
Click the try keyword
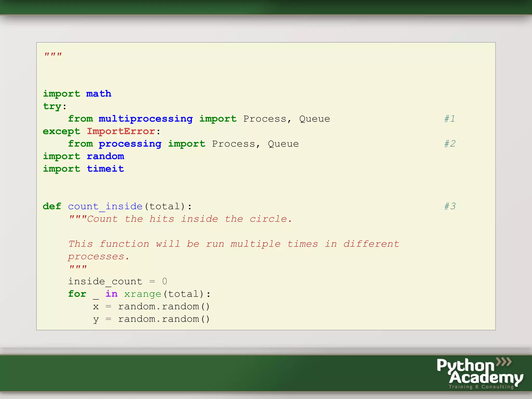point(52,106)
